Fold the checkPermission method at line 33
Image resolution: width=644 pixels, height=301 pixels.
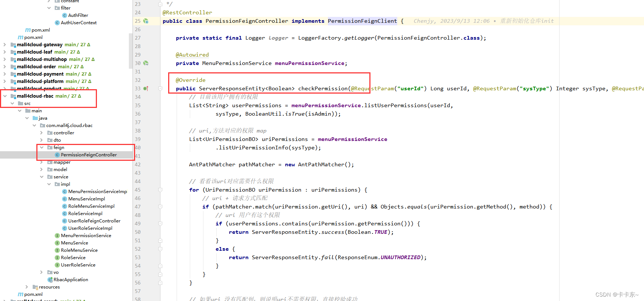coord(160,88)
